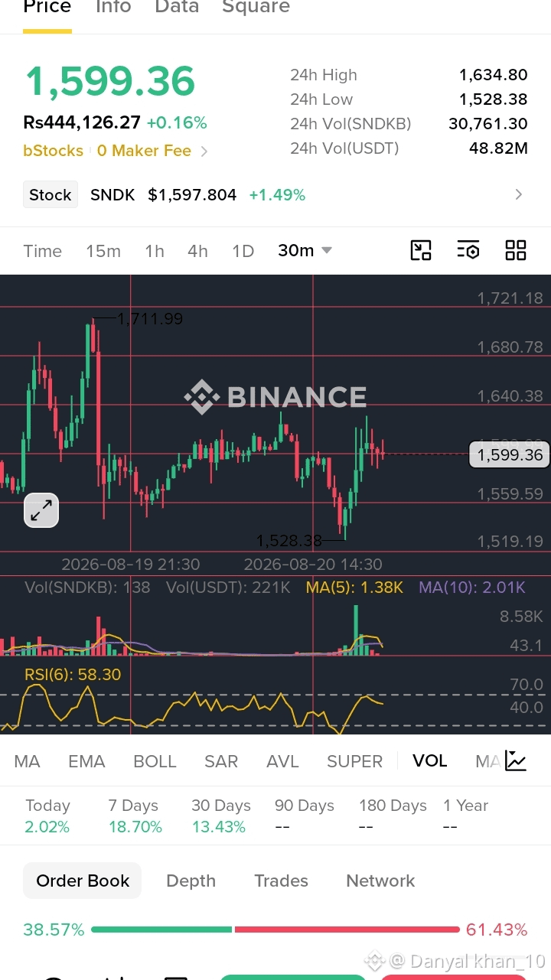Enable the AVL indicator

pos(282,761)
